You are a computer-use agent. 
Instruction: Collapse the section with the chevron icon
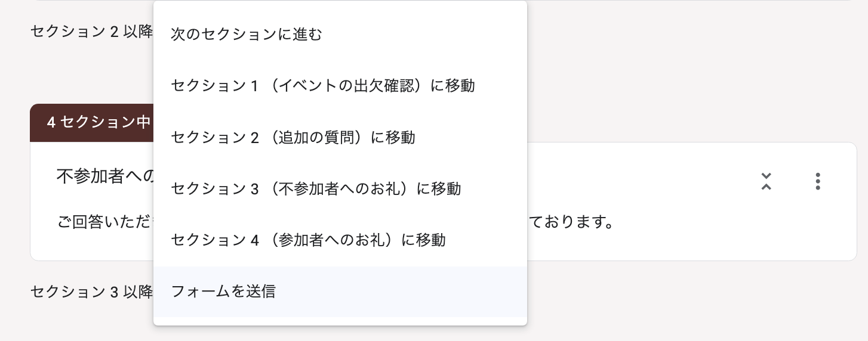tap(767, 181)
